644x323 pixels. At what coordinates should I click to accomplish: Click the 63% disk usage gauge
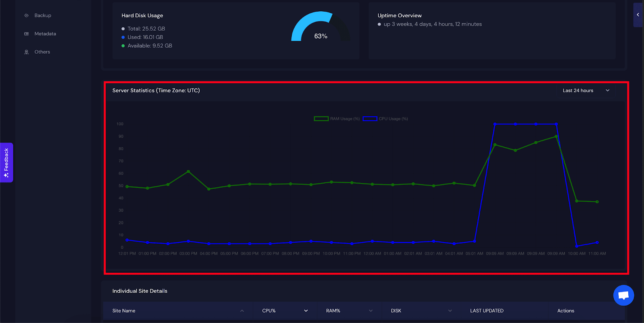click(x=320, y=27)
